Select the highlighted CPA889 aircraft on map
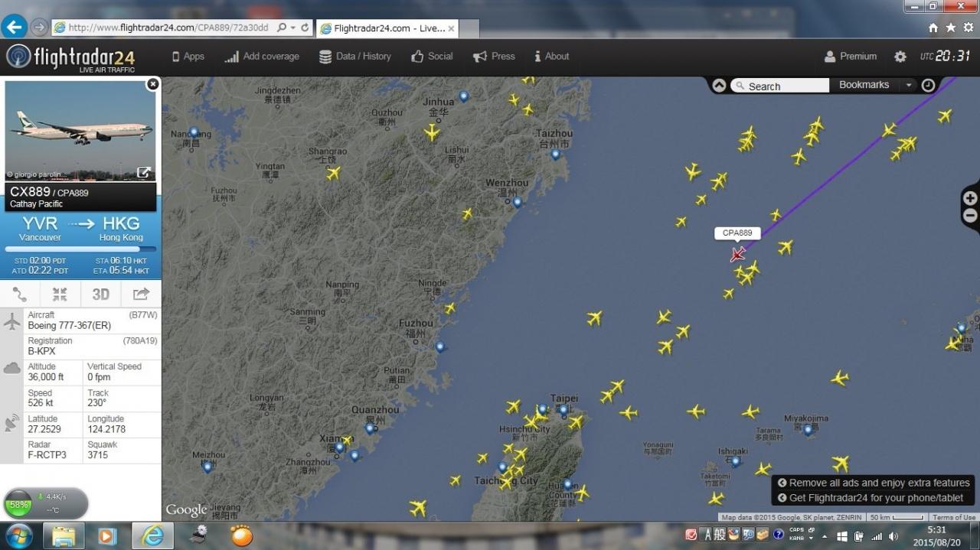 (x=737, y=254)
